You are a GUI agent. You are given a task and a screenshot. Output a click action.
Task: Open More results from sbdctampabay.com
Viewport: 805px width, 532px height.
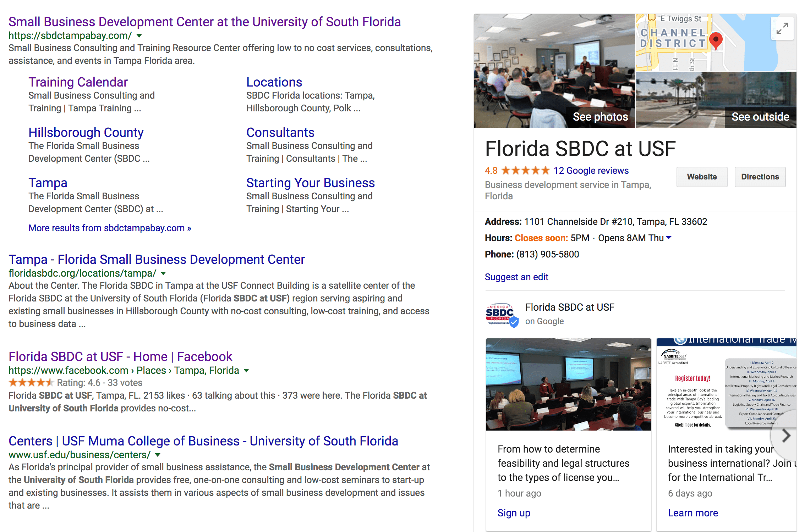point(110,228)
